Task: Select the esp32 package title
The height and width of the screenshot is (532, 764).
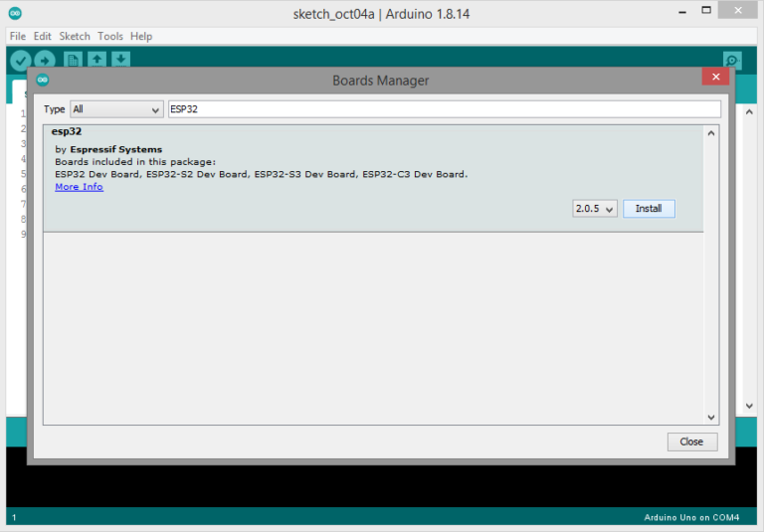Action: [x=67, y=131]
